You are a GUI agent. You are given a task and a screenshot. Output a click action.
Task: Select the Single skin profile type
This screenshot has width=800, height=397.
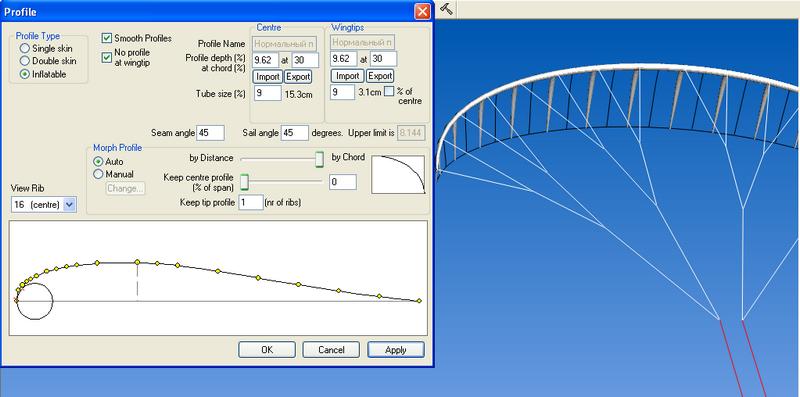click(x=24, y=48)
